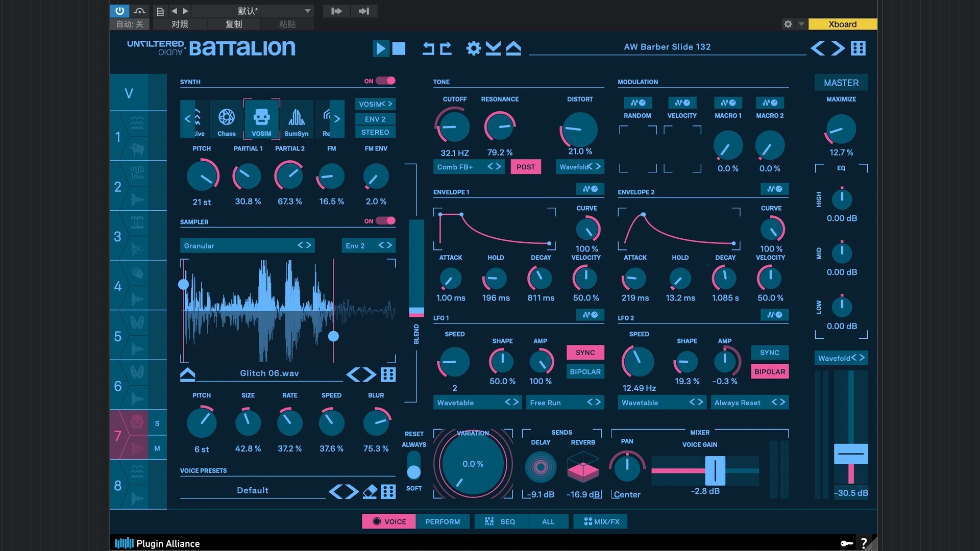The image size is (980, 551).
Task: Switch to the ALL tab
Action: tap(548, 521)
